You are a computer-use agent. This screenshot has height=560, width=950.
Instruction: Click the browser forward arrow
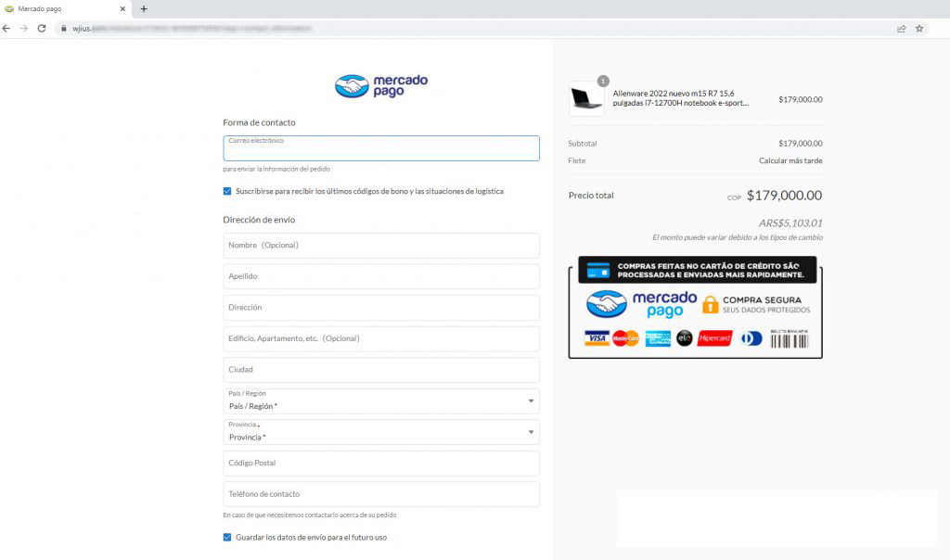[24, 29]
